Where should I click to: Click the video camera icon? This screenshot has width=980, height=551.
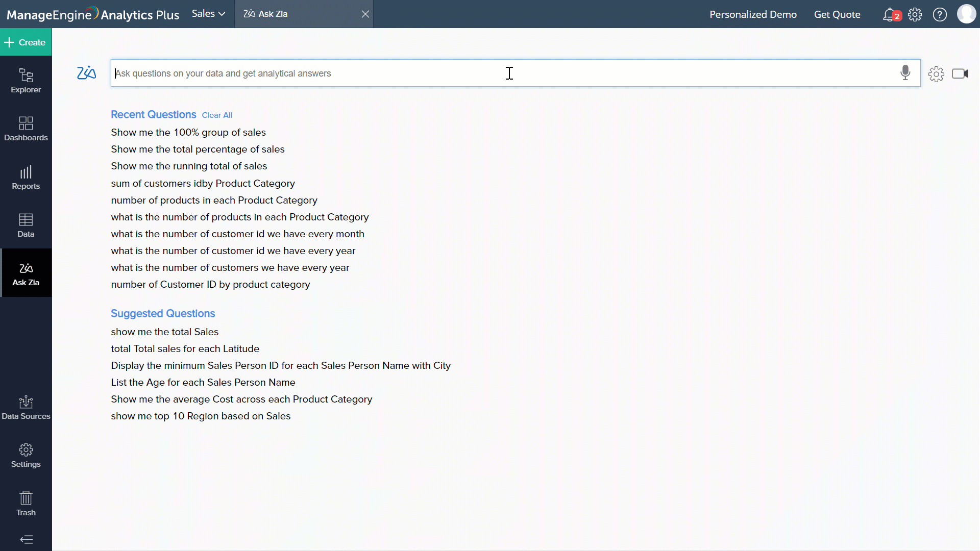960,74
